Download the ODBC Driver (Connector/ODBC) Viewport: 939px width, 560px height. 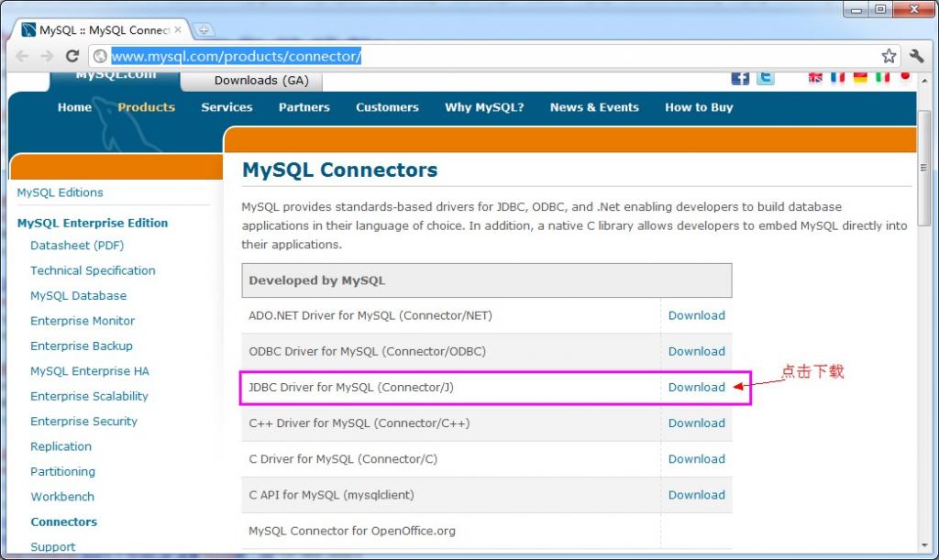click(697, 351)
